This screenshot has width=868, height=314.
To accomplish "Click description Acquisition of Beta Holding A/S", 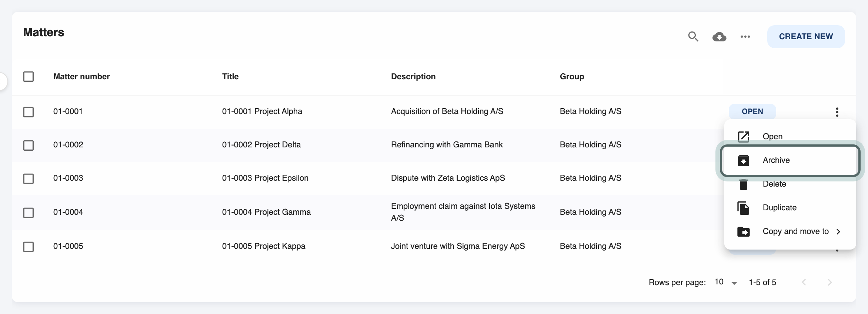I will (x=447, y=111).
